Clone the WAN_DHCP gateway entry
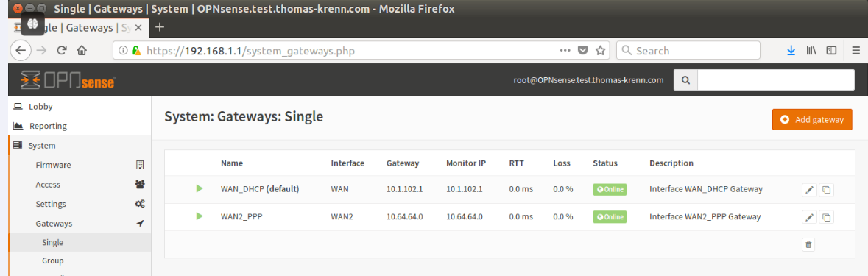 (827, 190)
